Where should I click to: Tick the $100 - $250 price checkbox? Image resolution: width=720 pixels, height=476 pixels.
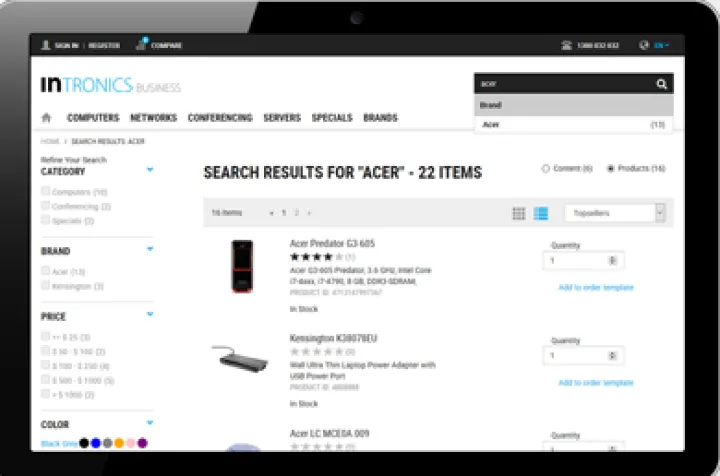tap(45, 365)
